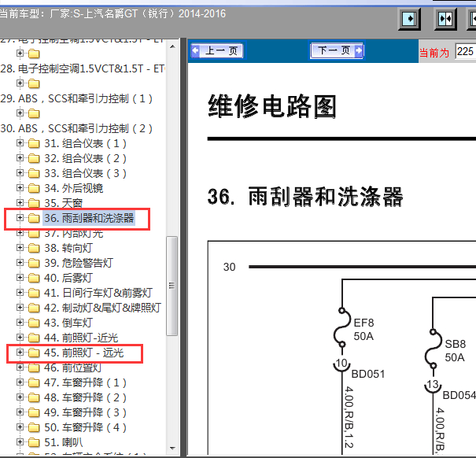Expand the 34. 外后视镜 node
The height and width of the screenshot is (458, 476).
pyautogui.click(x=20, y=188)
